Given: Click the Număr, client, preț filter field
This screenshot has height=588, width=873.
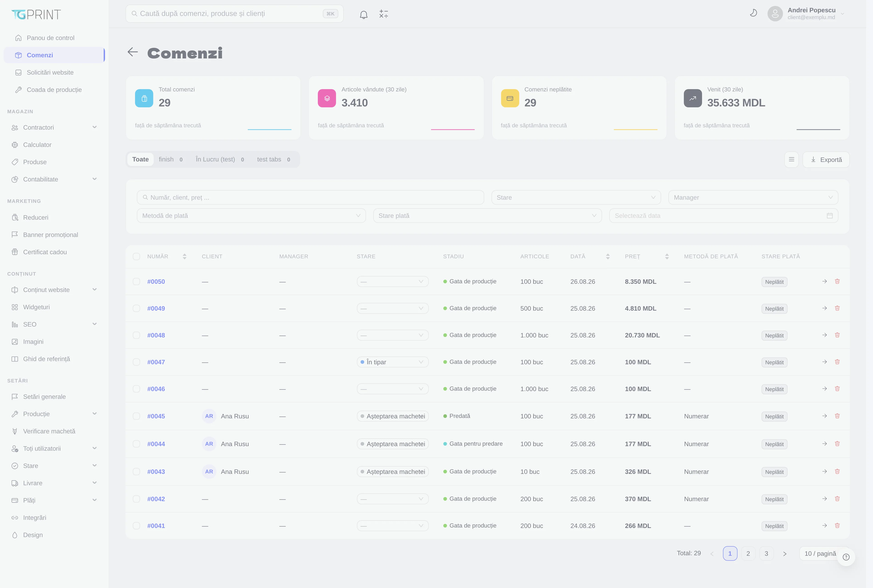Looking at the screenshot, I should (310, 197).
